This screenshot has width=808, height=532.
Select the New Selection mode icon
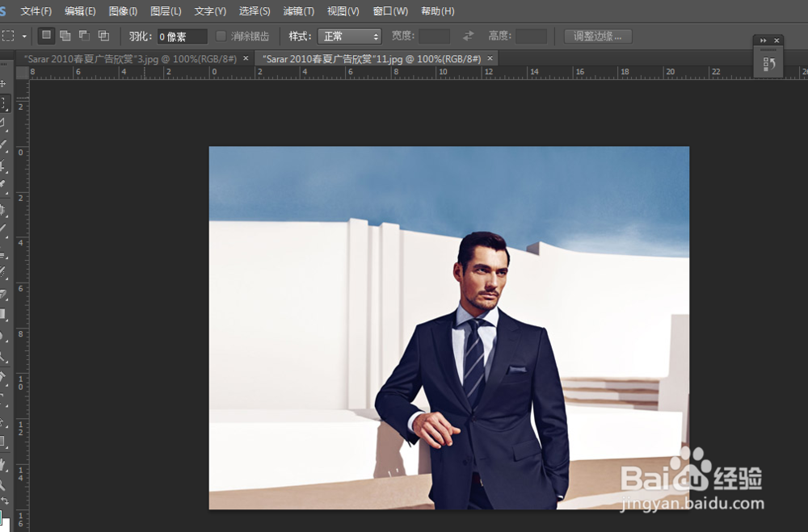(46, 36)
